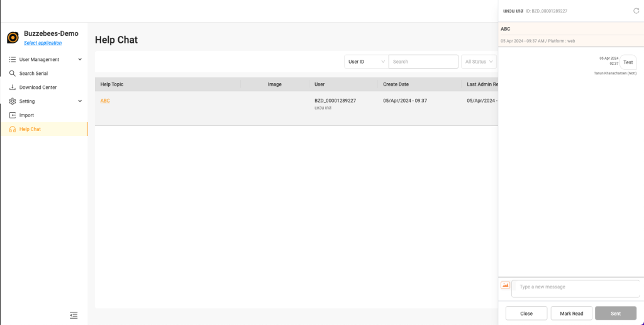Refresh the chat with the reload icon
Viewport: 644px width, 325px height.
coord(636,11)
